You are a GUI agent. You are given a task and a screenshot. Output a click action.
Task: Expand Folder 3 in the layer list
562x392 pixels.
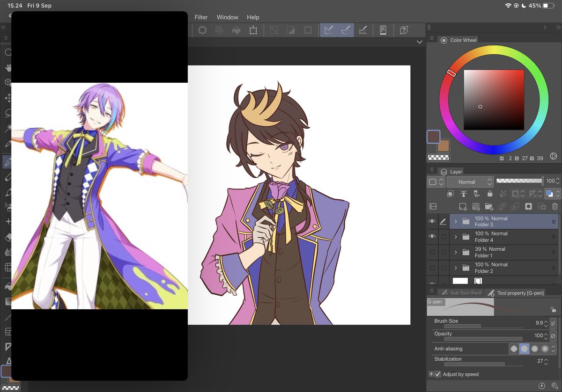pyautogui.click(x=455, y=221)
